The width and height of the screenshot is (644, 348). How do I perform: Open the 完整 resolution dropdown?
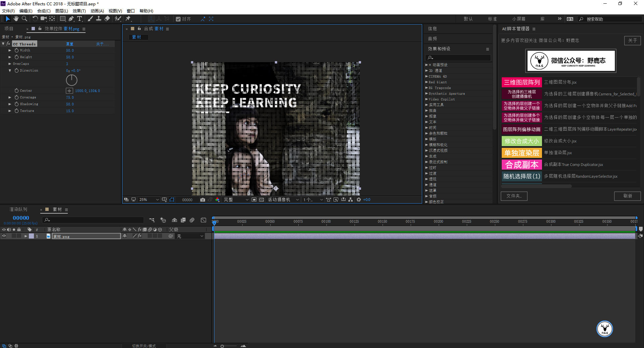click(236, 200)
